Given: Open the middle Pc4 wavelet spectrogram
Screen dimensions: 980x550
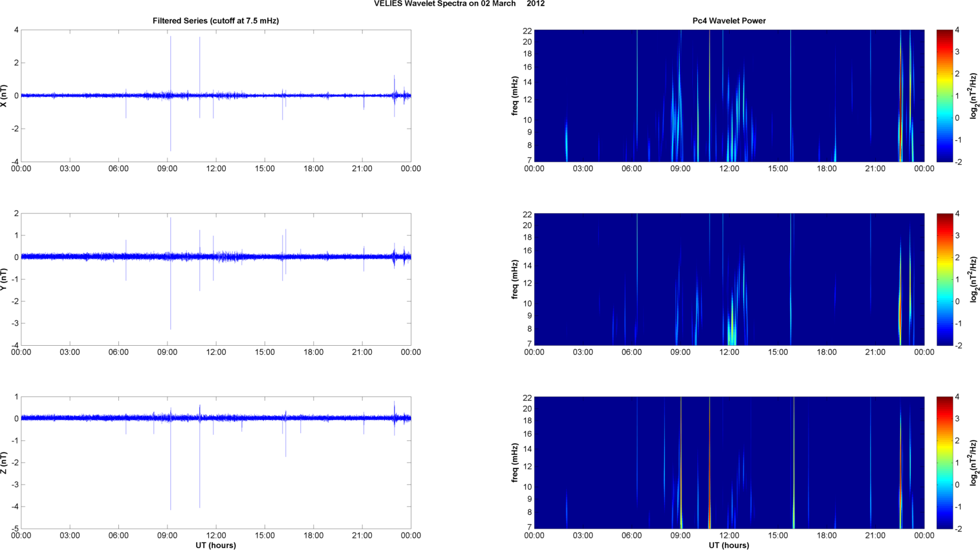Looking at the screenshot, I should tap(729, 279).
